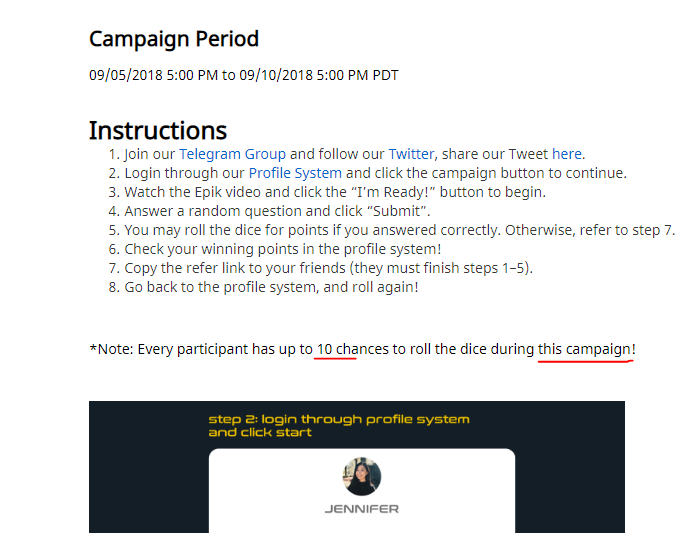Click the "here" Tweet link

(x=567, y=154)
